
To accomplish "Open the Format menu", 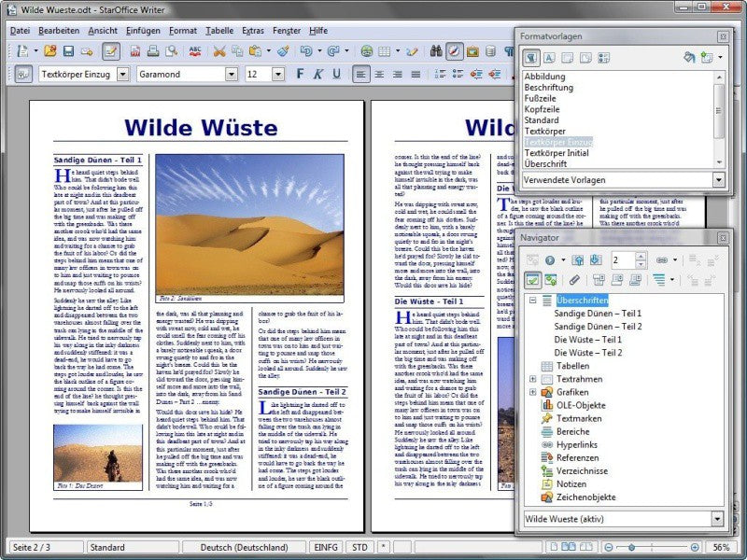I will 182,31.
